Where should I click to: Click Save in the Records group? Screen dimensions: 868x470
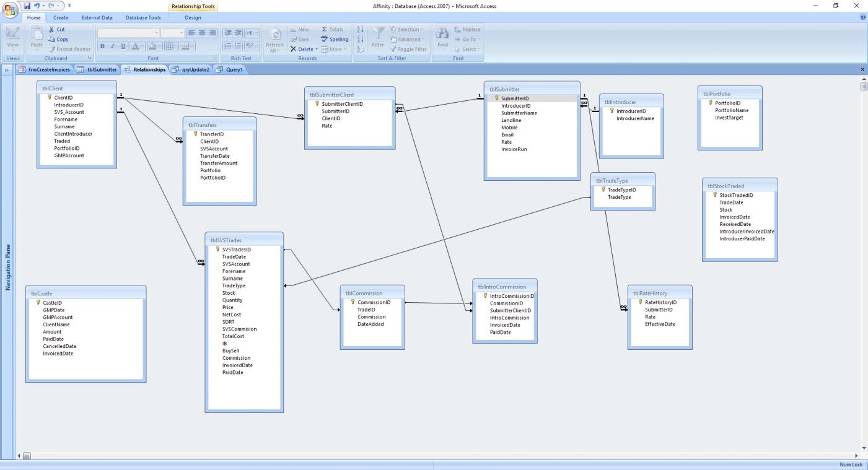(299, 39)
